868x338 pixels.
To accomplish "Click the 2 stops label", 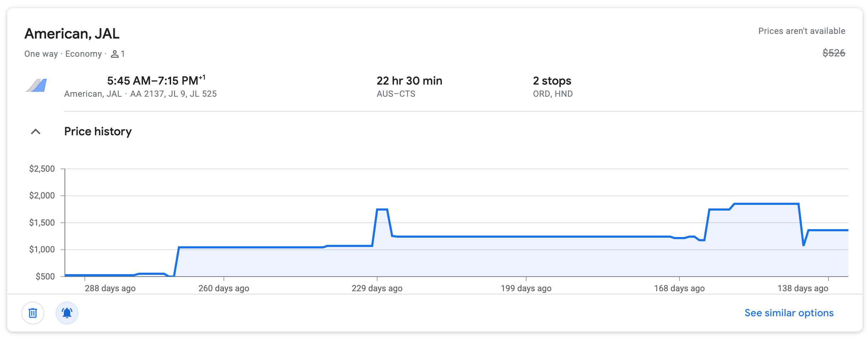I will [x=552, y=81].
